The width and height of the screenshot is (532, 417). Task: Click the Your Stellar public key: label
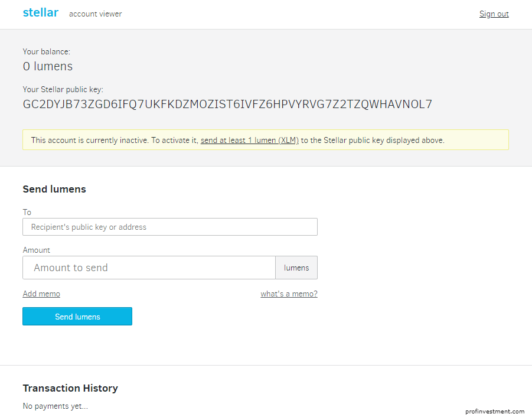click(63, 89)
